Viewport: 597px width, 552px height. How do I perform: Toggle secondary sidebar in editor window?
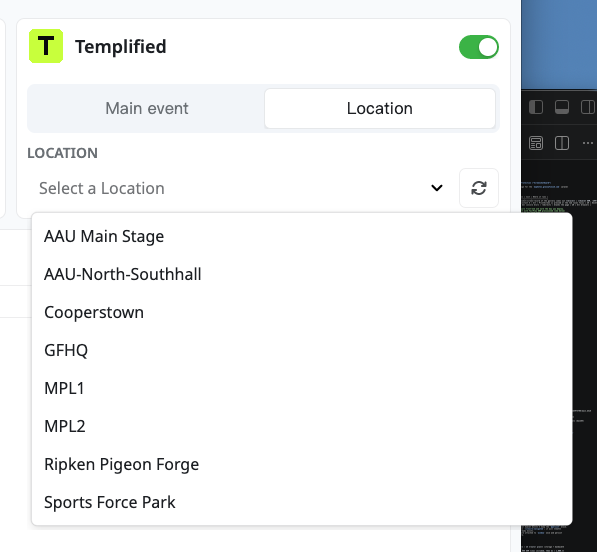tap(587, 107)
